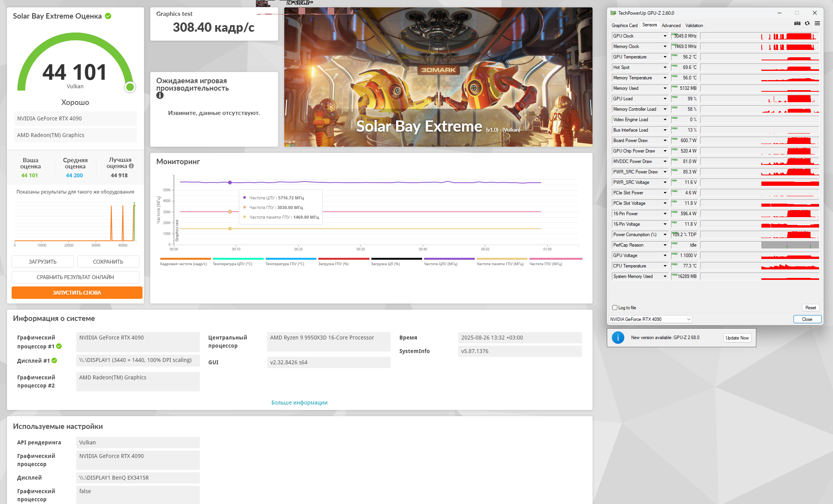Enable the Log to file checkbox
Image resolution: width=833 pixels, height=504 pixels.
pyautogui.click(x=615, y=308)
